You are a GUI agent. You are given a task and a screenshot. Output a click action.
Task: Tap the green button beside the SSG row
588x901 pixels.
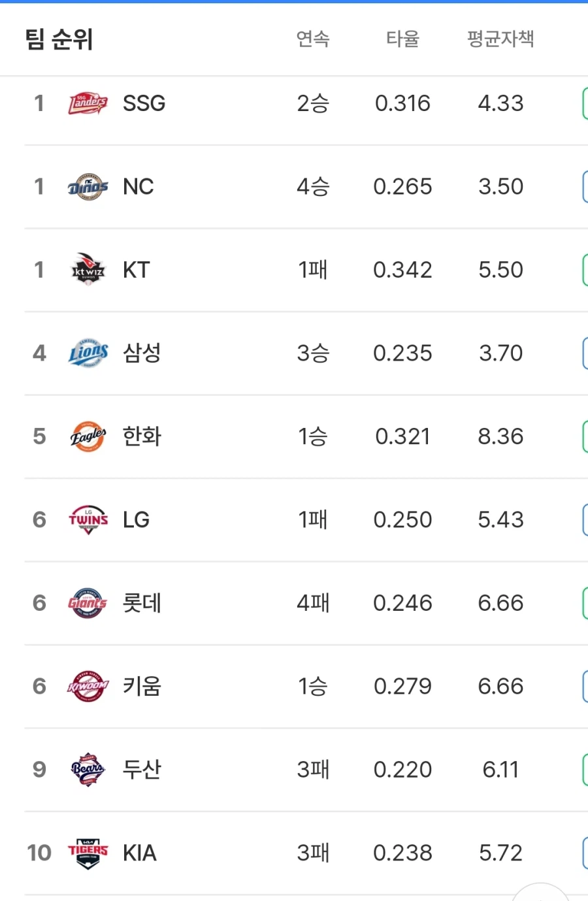coord(585,103)
